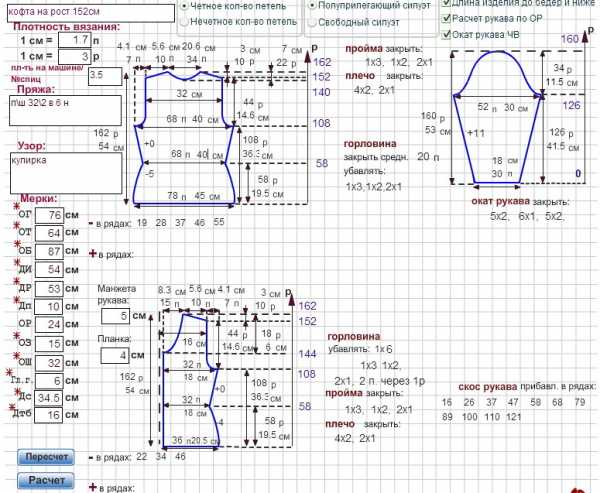The height and width of the screenshot is (493, 600).
Task: Choose Полуприлегающий силуэт radio button
Action: pyautogui.click(x=312, y=4)
